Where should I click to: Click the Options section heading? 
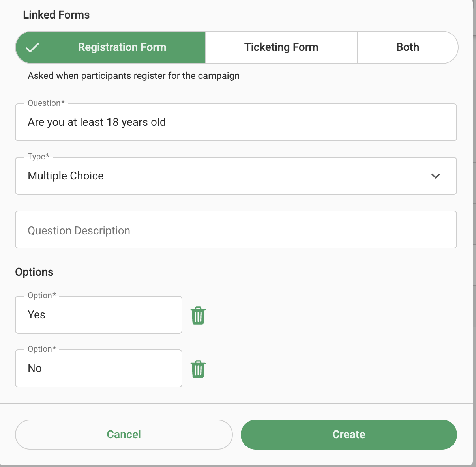[x=34, y=272]
